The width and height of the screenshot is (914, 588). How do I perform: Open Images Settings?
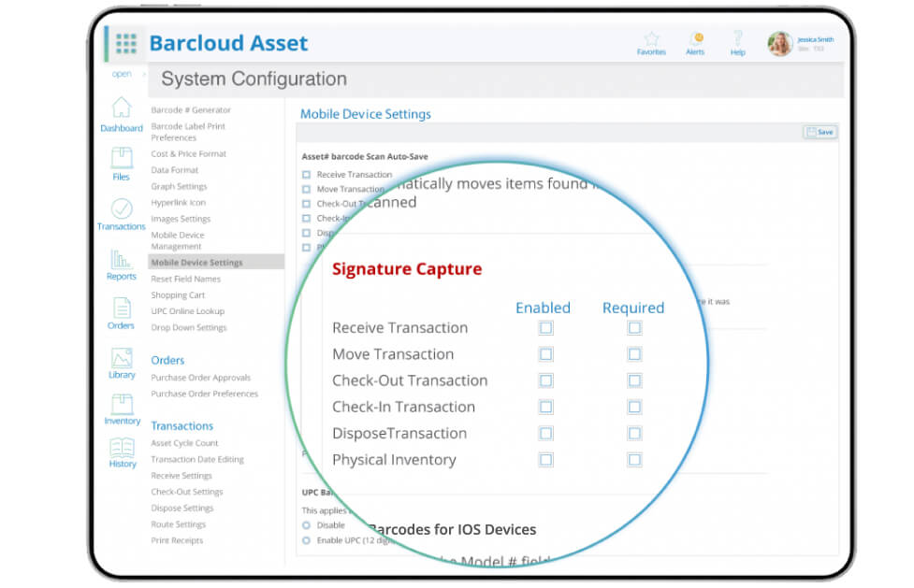tap(181, 219)
